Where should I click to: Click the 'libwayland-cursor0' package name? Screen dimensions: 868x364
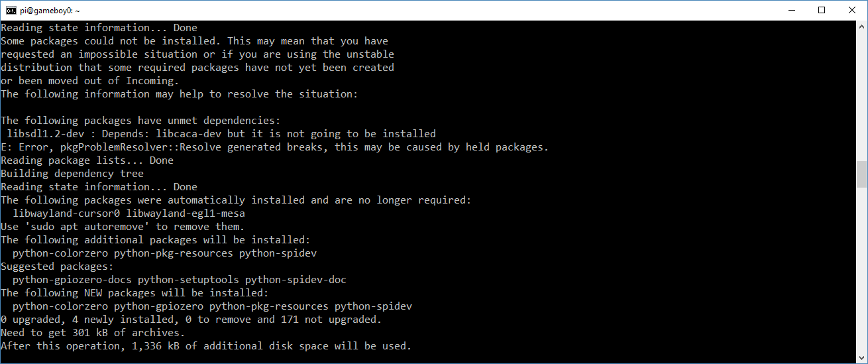[66, 213]
